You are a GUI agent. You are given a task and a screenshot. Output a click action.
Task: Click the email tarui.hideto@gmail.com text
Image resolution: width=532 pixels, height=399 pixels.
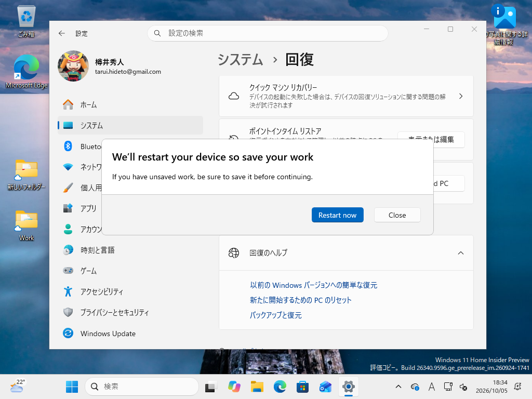click(128, 72)
